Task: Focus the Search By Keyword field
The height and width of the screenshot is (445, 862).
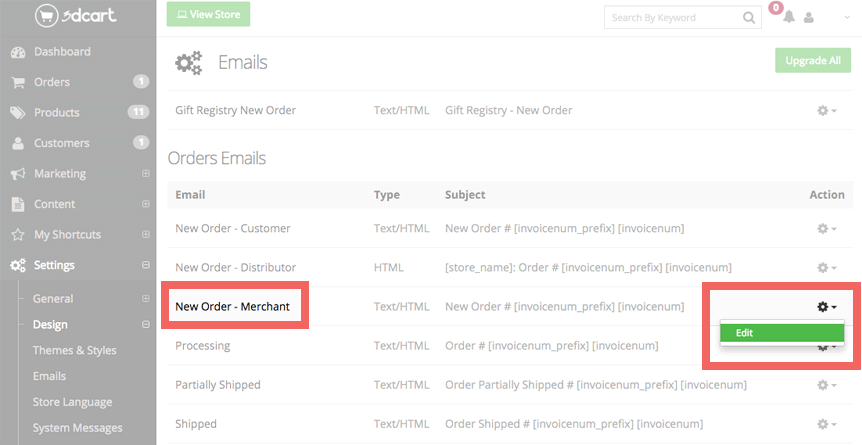Action: click(x=683, y=18)
